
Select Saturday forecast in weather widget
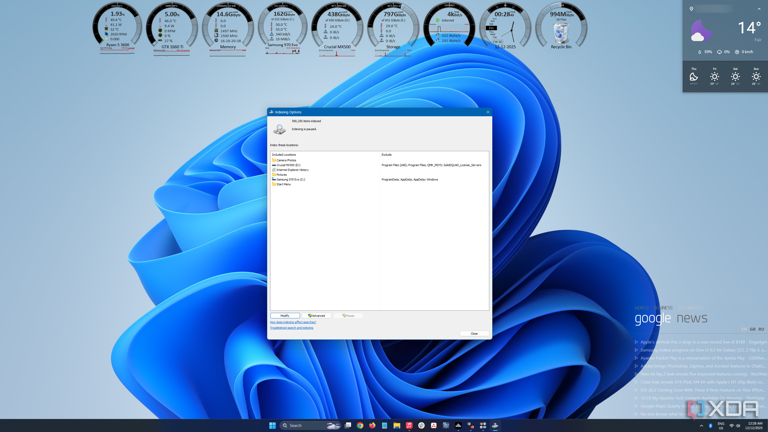(x=735, y=76)
